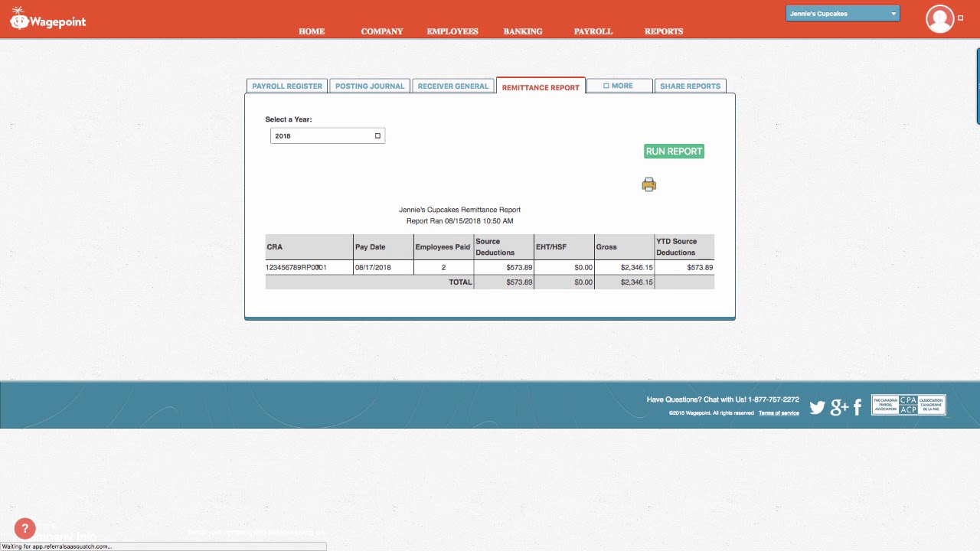
Task: Click the Canadian Payroll Association CPA badge
Action: [x=909, y=405]
